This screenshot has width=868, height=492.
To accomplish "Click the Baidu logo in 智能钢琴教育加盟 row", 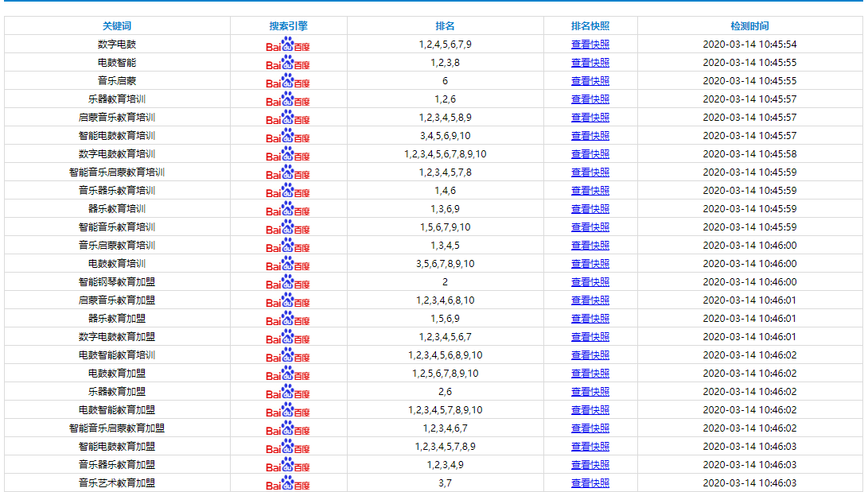I will pos(288,281).
